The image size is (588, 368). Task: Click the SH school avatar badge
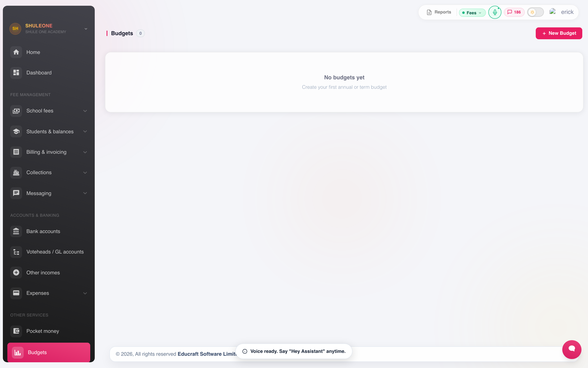coord(15,29)
